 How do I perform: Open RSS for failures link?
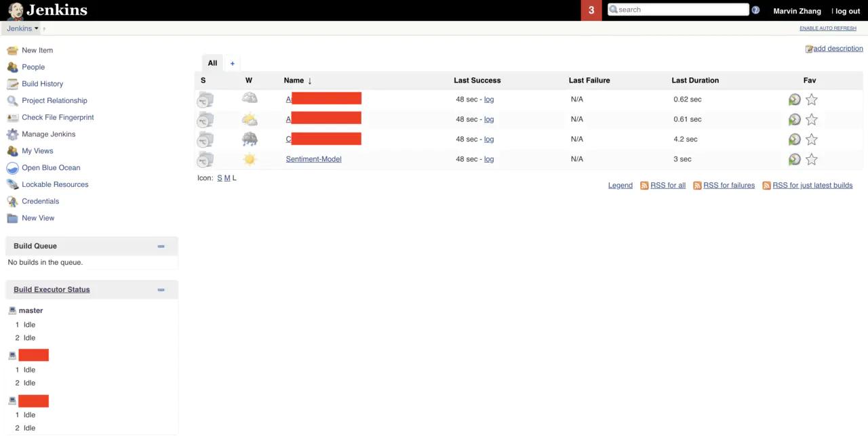point(729,186)
